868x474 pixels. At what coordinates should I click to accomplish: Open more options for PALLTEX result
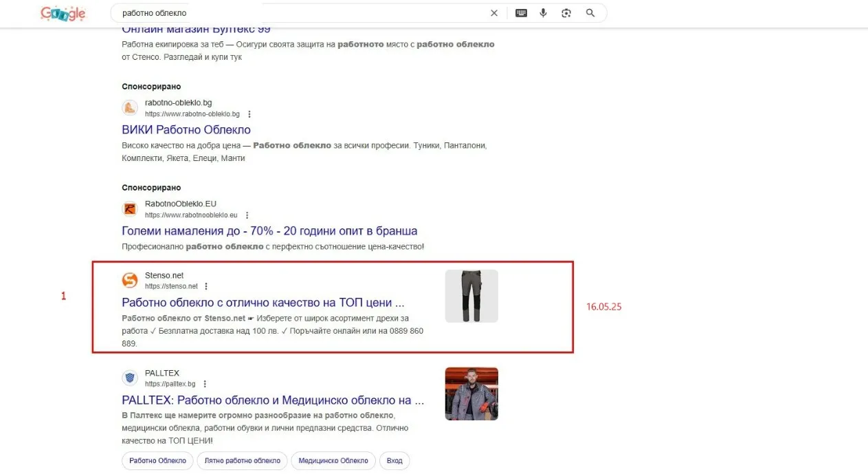click(205, 384)
